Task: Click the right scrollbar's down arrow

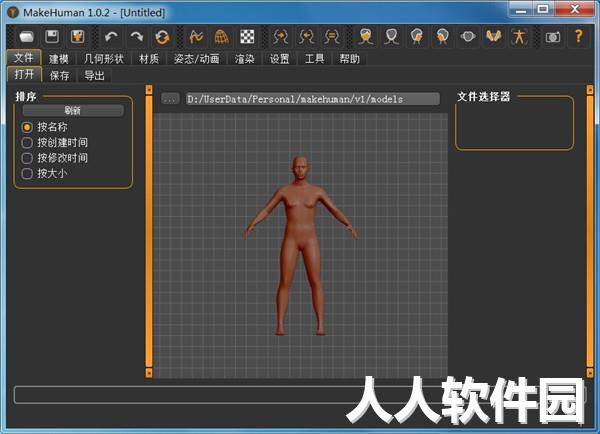Action: (x=590, y=373)
